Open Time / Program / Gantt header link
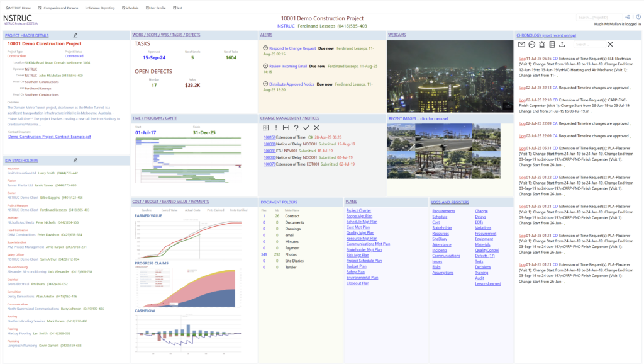The image size is (644, 364). point(155,118)
